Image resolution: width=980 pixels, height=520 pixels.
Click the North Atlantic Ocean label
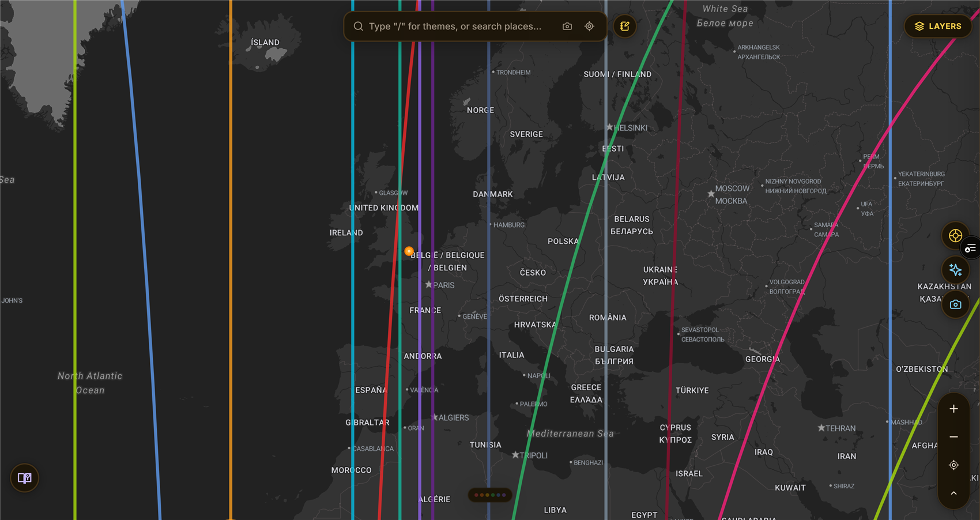90,383
